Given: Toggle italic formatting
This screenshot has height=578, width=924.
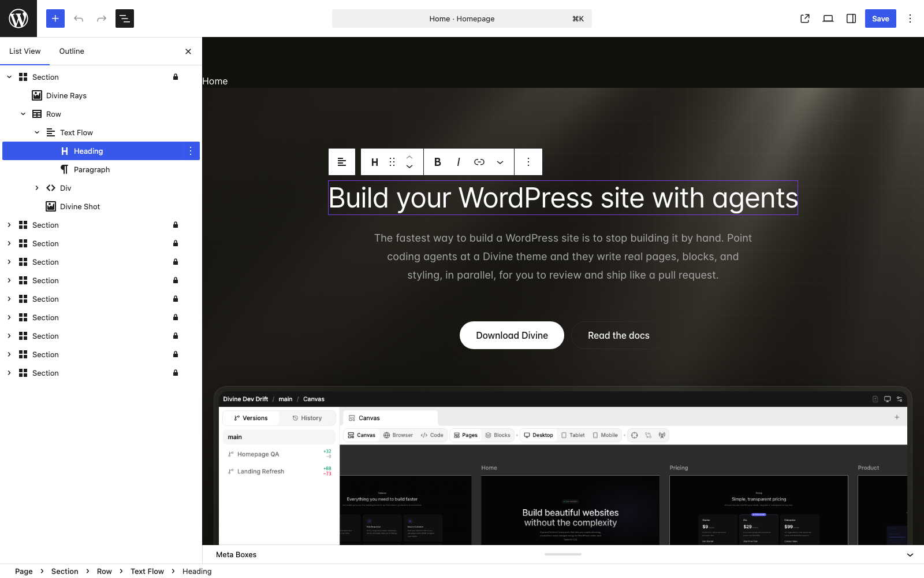Looking at the screenshot, I should coord(459,162).
